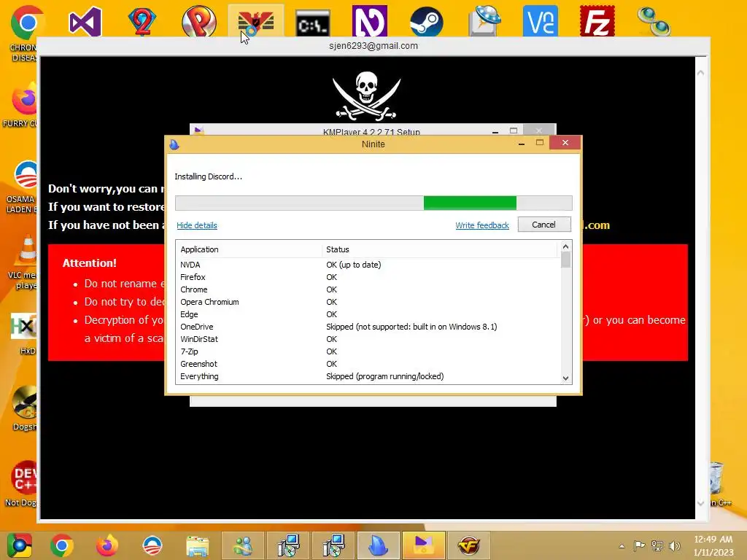Viewport: 747px width, 560px height.
Task: Click the Ninite install progress bar
Action: (373, 203)
